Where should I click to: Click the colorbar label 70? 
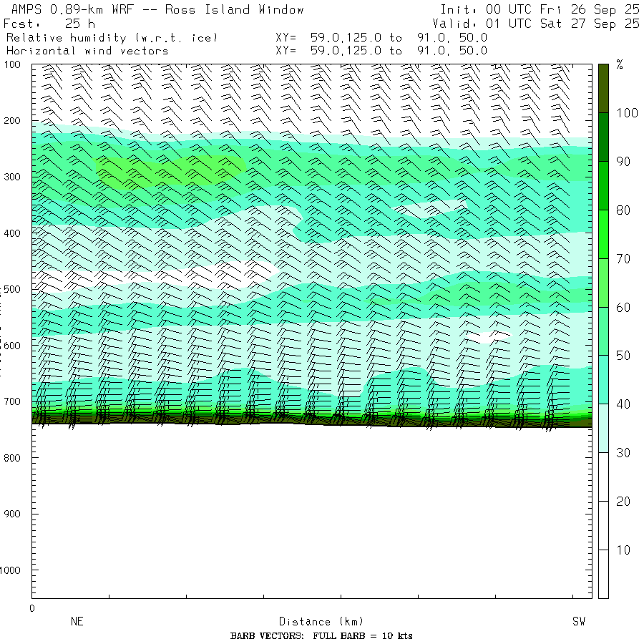(x=623, y=259)
